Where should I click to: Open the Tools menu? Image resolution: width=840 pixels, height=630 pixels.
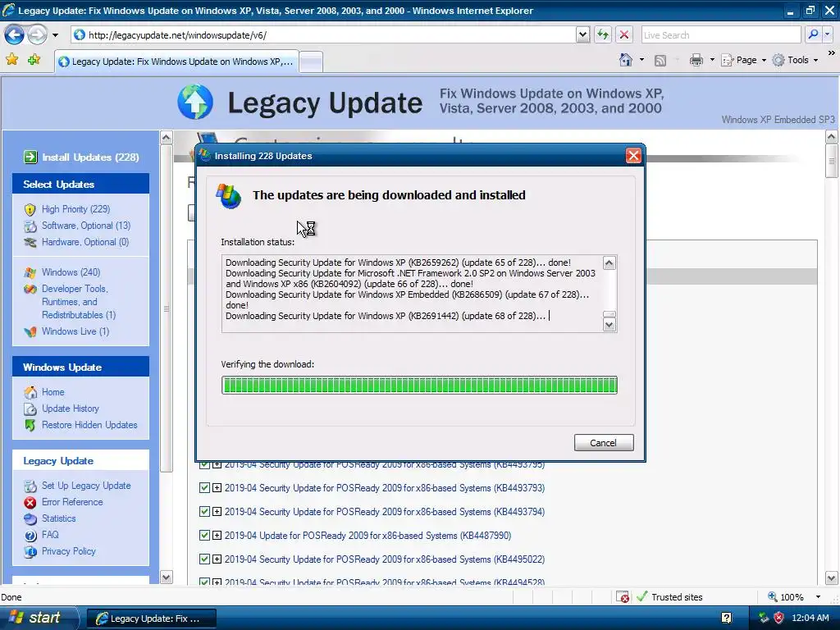pyautogui.click(x=795, y=60)
